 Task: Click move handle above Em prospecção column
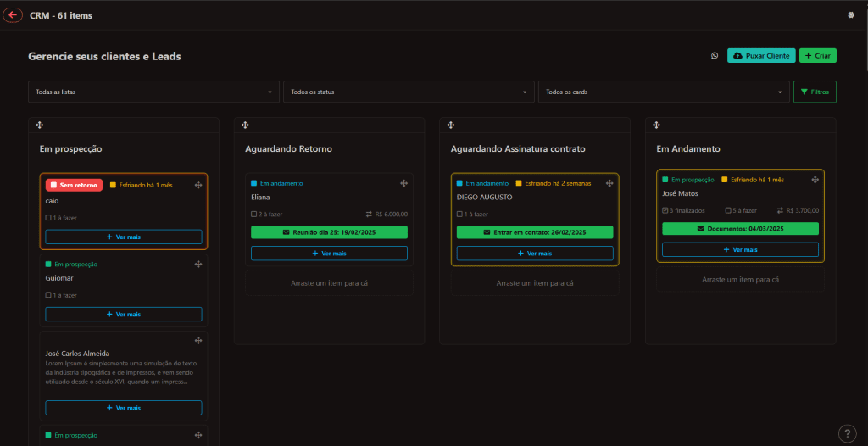[x=40, y=125]
